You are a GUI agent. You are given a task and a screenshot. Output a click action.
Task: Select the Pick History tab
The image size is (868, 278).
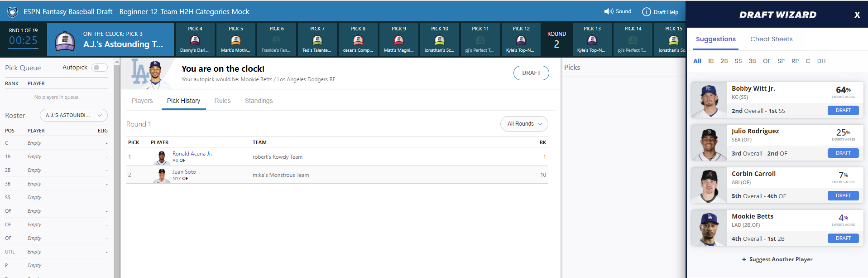pos(183,101)
